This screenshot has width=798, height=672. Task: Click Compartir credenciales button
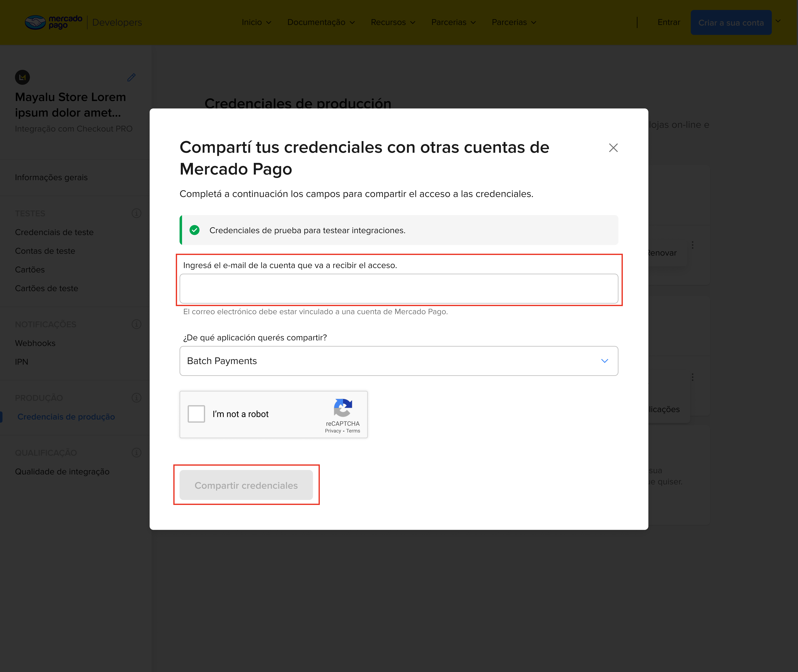pos(246,485)
